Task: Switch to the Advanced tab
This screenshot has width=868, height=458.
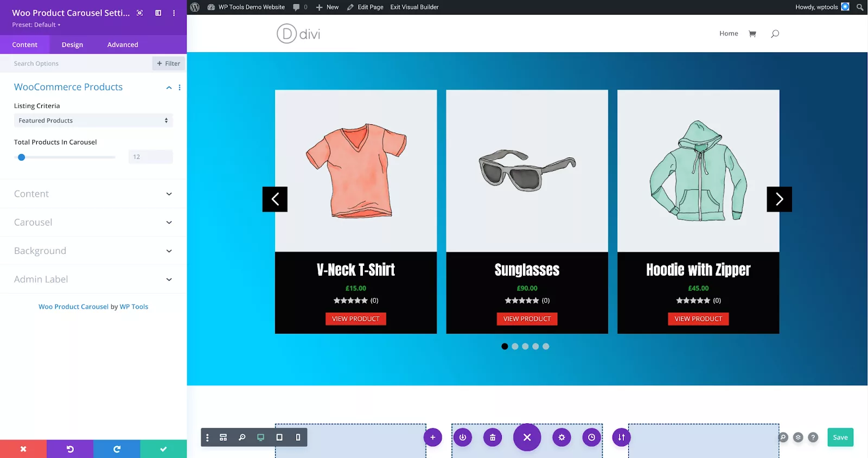Action: (x=123, y=44)
